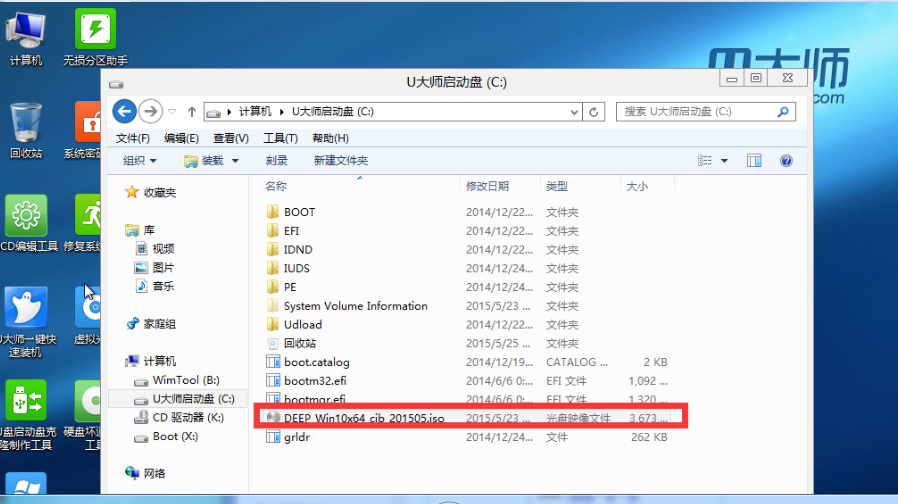Click the 新建文件夹 button
The width and height of the screenshot is (898, 504).
[340, 161]
